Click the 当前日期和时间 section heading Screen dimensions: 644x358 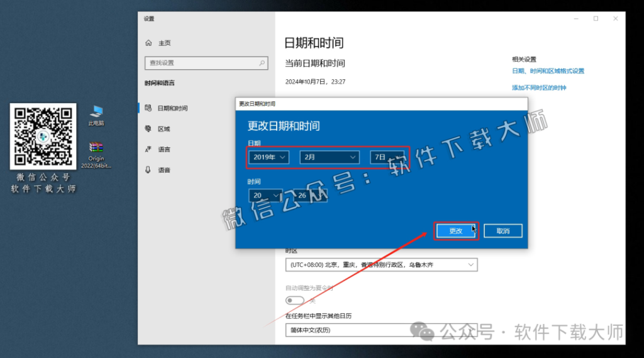[315, 64]
